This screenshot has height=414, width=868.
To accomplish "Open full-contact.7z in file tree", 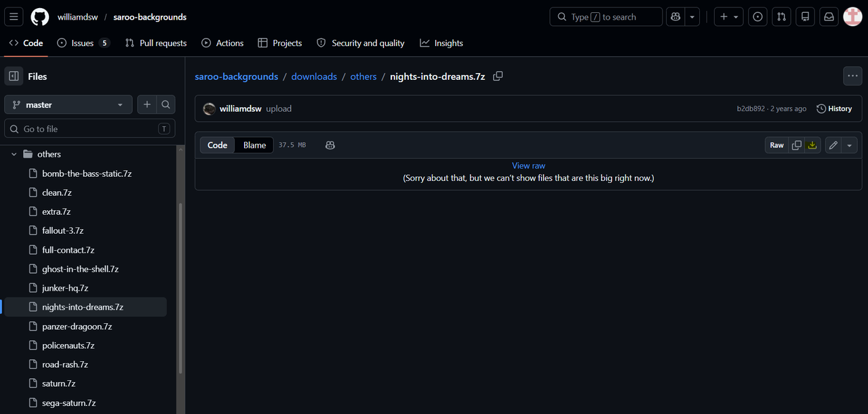I will tap(68, 250).
